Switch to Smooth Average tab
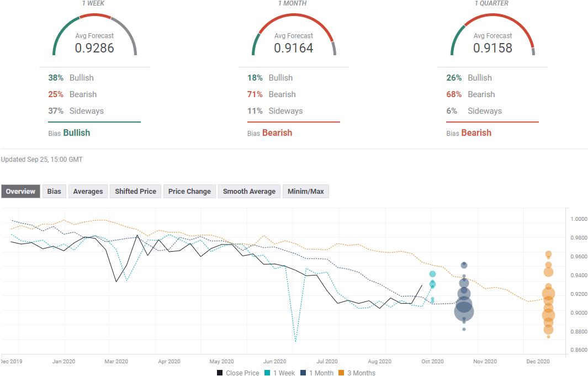The image size is (588, 376). tap(249, 191)
